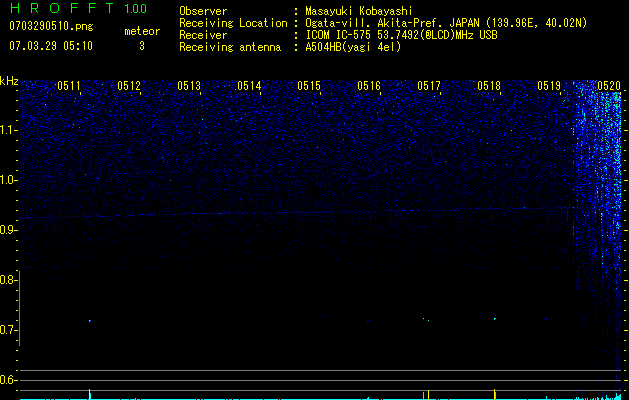This screenshot has width=629, height=400.
Task: Click the kHz axis unit label
Action: click(x=9, y=81)
